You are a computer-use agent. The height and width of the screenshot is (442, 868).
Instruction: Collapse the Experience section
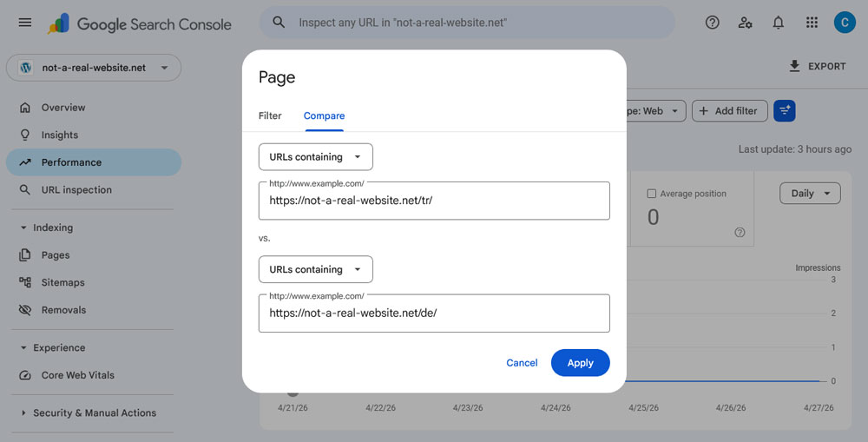tap(23, 348)
